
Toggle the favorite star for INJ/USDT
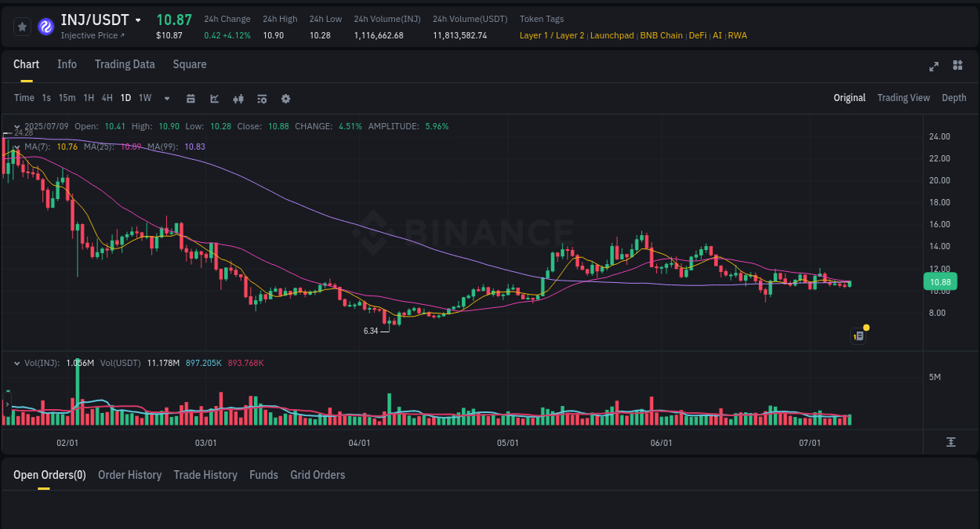pyautogui.click(x=22, y=26)
